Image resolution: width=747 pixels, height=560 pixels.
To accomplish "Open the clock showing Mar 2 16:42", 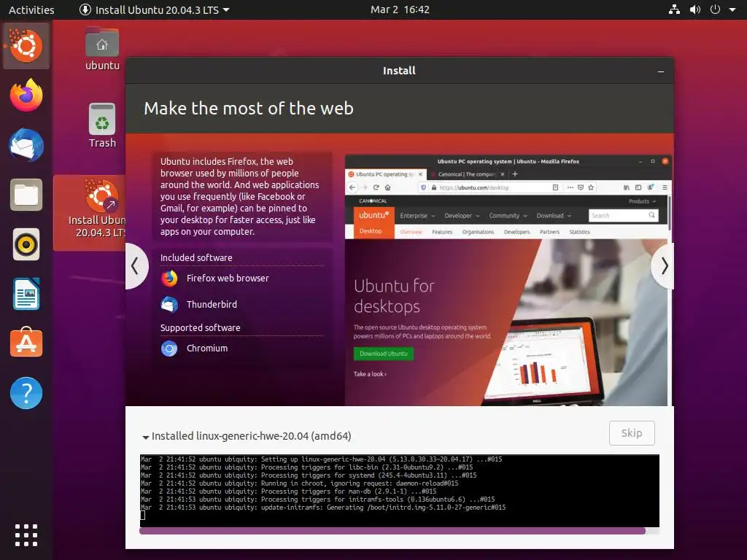I will coord(400,9).
